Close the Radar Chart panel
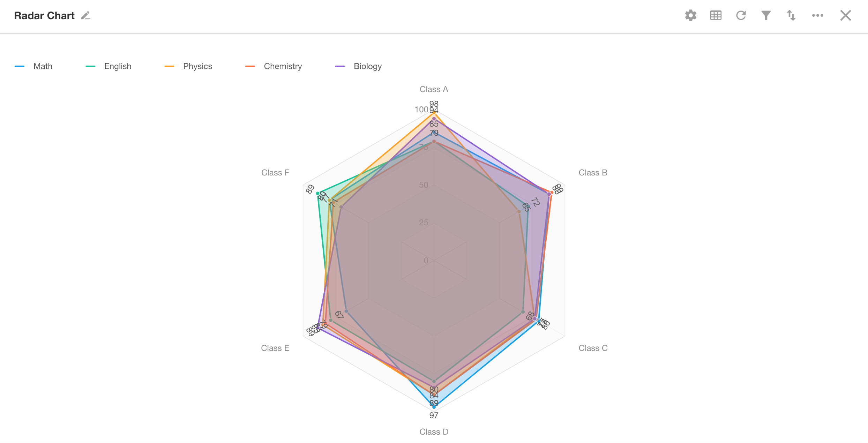 pyautogui.click(x=845, y=16)
